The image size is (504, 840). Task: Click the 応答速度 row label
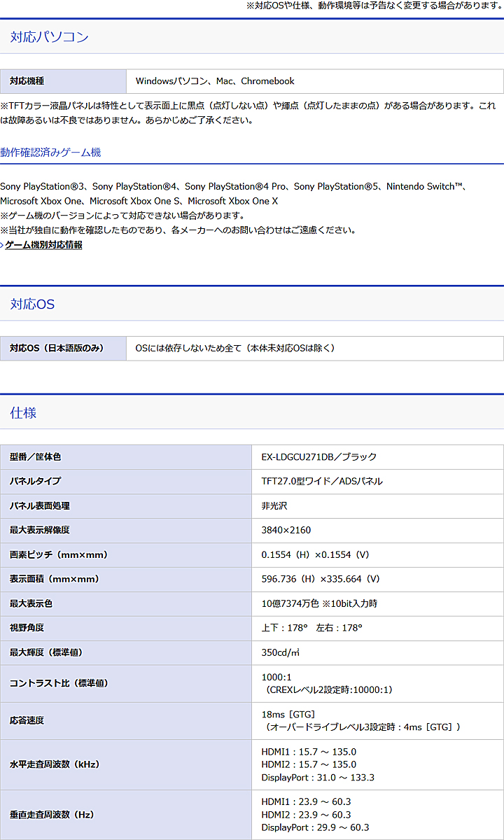point(126,721)
